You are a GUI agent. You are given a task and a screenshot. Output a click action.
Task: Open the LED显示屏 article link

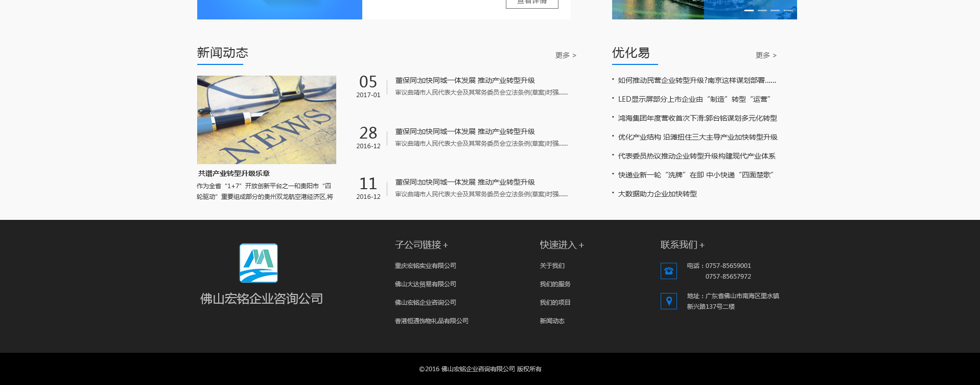(x=694, y=100)
